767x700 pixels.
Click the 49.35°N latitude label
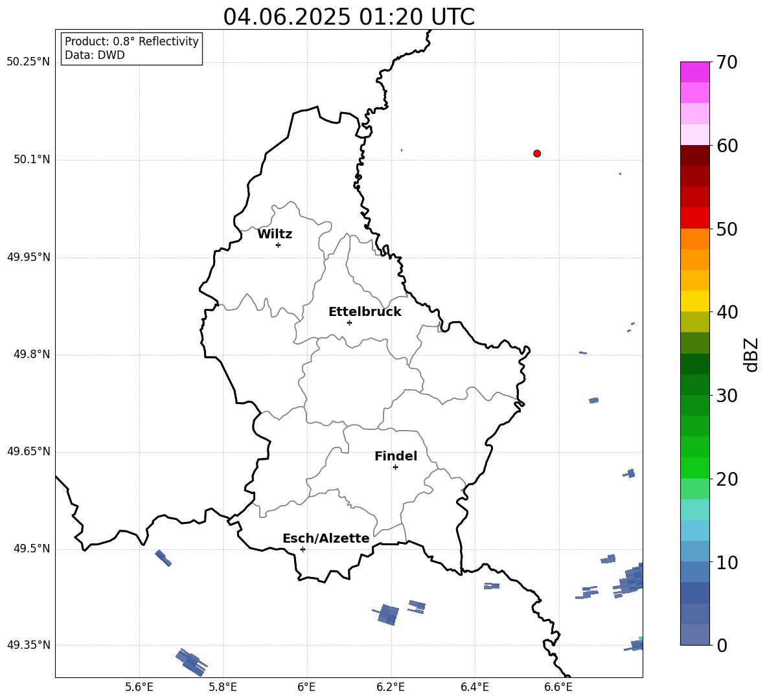29,645
